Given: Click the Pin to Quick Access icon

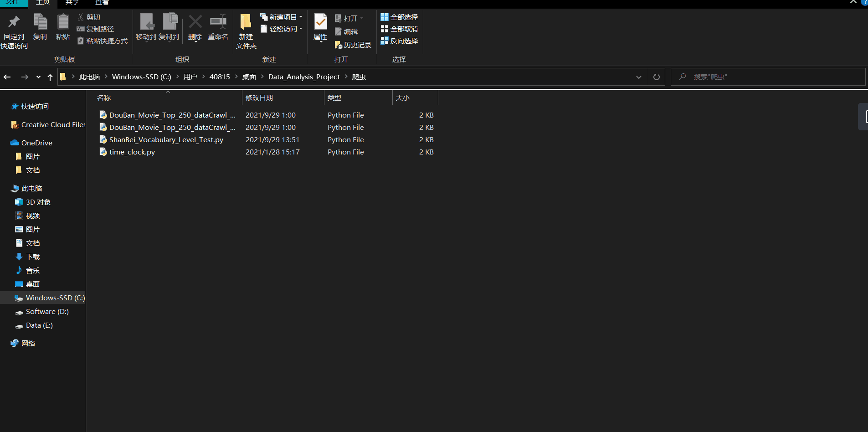Looking at the screenshot, I should pos(14,23).
